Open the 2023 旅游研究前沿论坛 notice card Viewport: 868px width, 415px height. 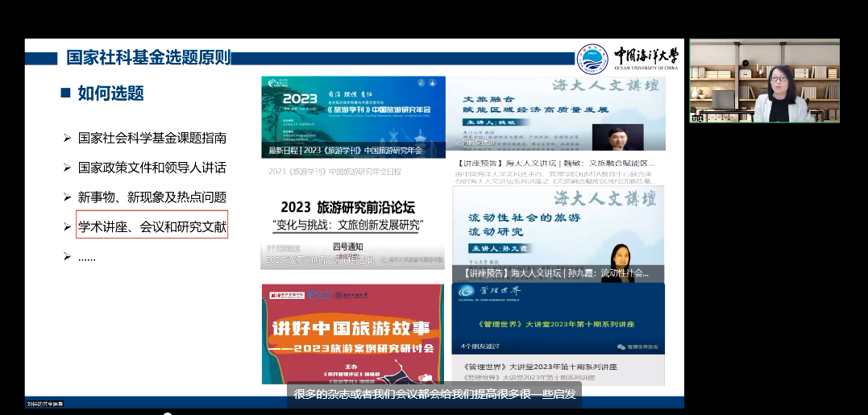[352, 230]
